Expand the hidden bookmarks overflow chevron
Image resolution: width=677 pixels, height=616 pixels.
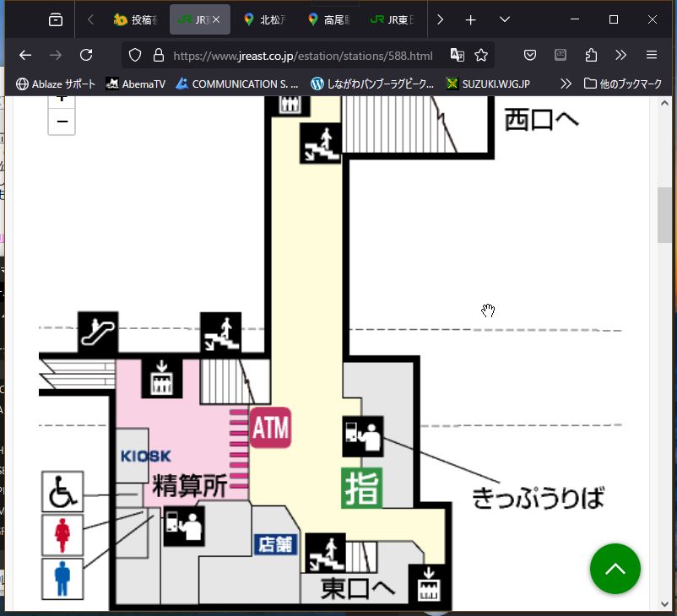tap(566, 84)
